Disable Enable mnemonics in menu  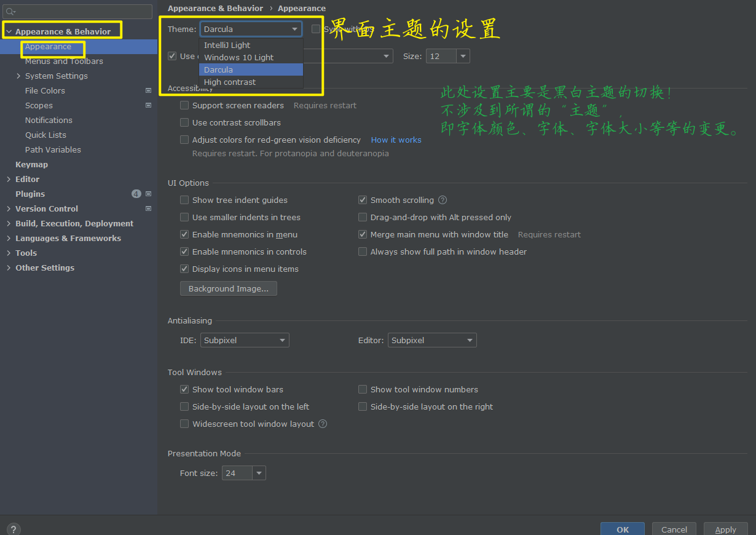184,234
